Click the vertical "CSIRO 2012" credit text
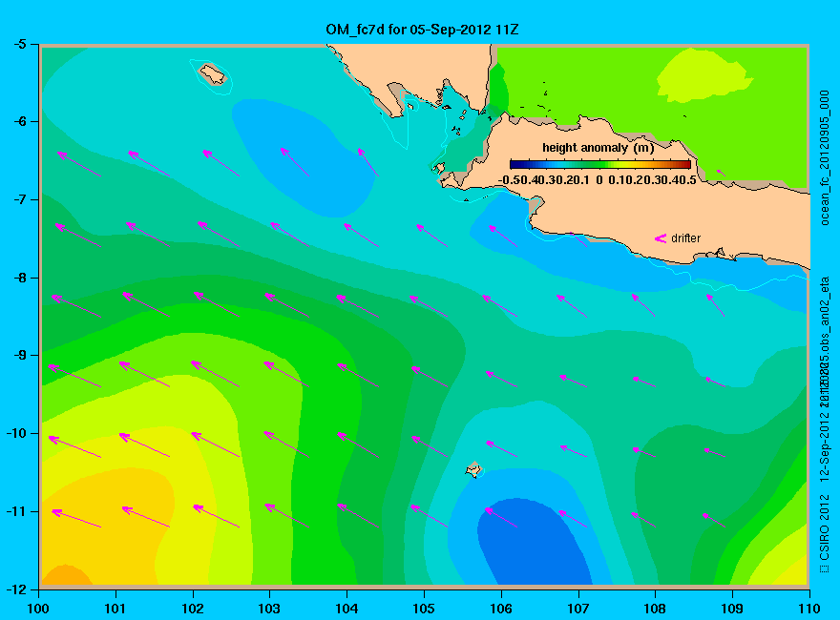This screenshot has height=620, width=840. (x=825, y=527)
